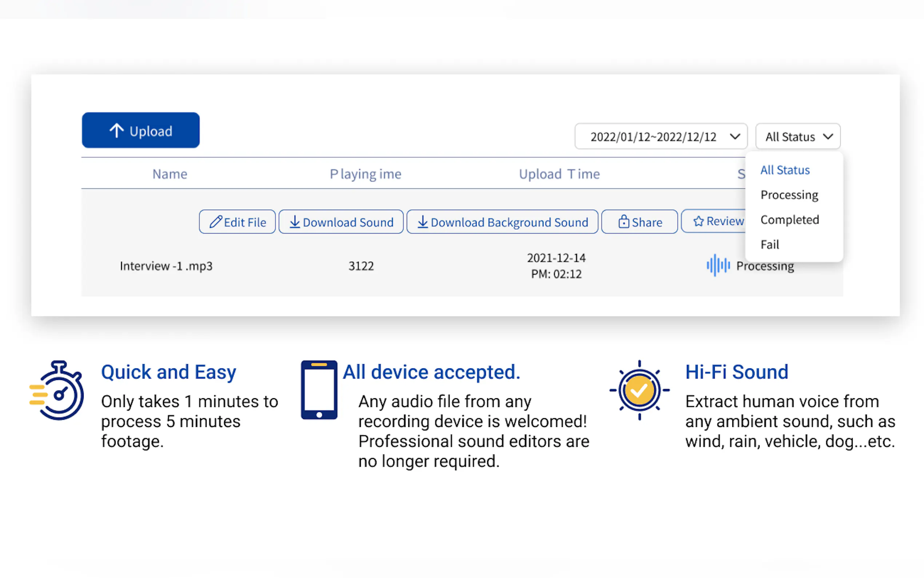This screenshot has width=924, height=578.
Task: Collapse the All Status dropdown
Action: [x=797, y=136]
